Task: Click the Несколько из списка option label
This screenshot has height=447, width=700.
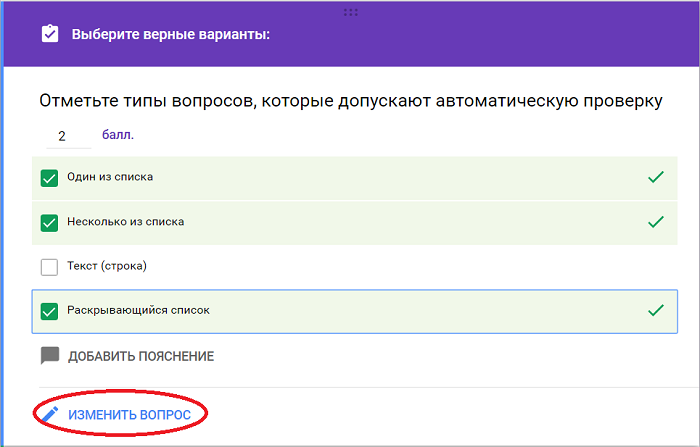Action: pyautogui.click(x=125, y=221)
